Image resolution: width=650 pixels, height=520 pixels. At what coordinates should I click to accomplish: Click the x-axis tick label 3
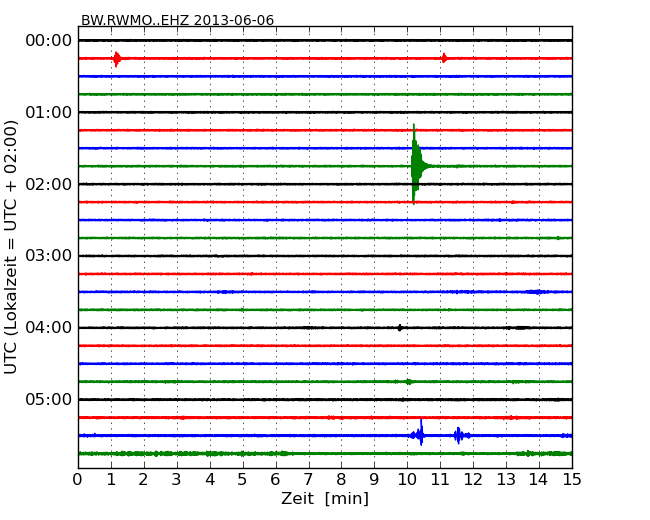(x=177, y=480)
